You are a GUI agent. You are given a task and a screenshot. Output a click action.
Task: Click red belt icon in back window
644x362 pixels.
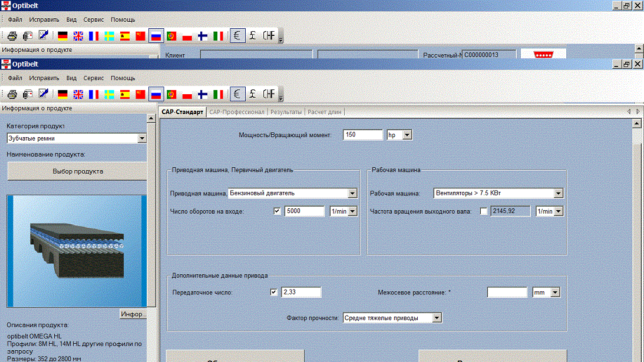543,54
